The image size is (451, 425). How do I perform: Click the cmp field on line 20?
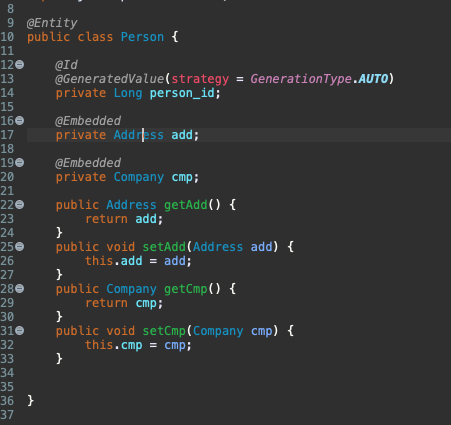[182, 178]
